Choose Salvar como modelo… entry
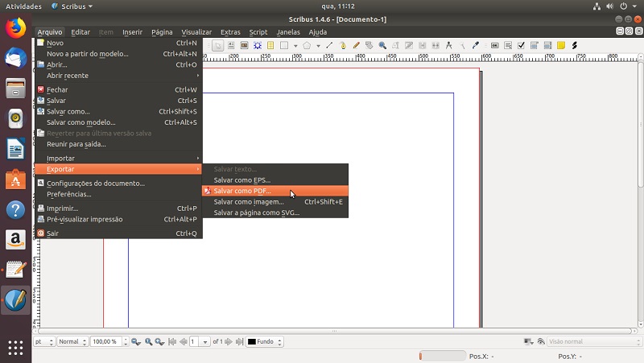The image size is (644, 363). 118,122
